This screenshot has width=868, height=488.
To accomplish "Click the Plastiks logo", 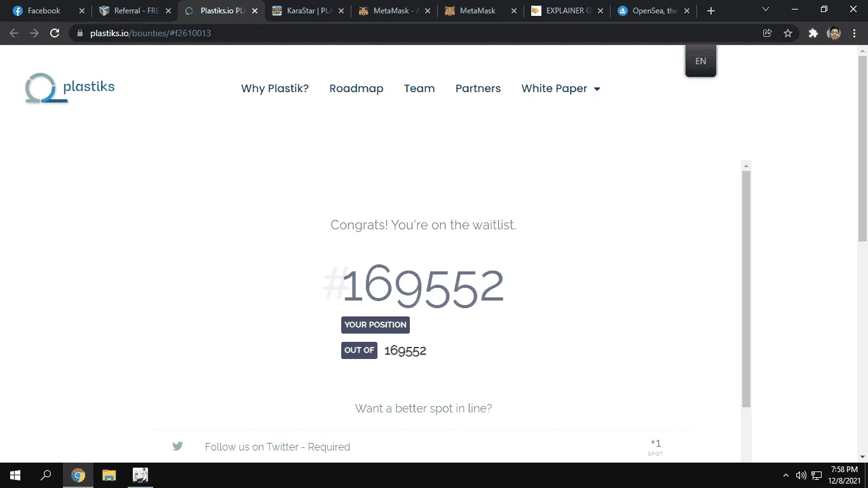I will point(70,88).
